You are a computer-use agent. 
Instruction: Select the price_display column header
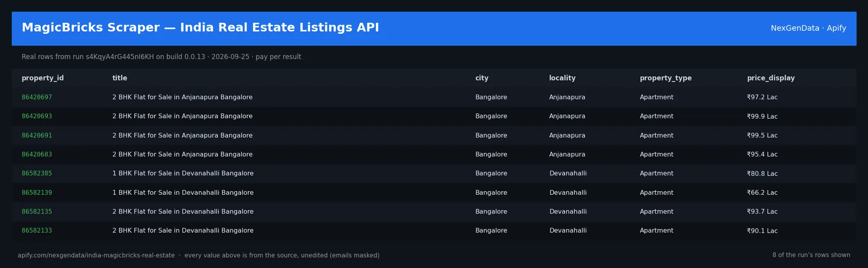[771, 78]
